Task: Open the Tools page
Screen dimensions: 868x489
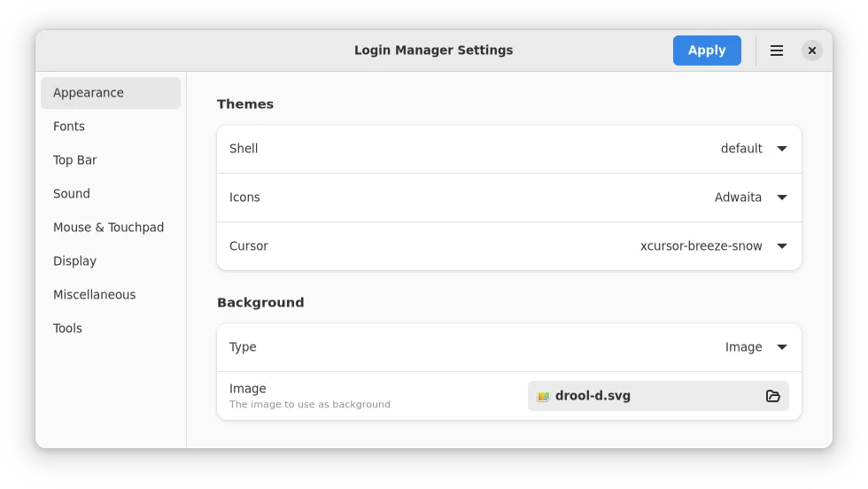Action: click(x=111, y=329)
